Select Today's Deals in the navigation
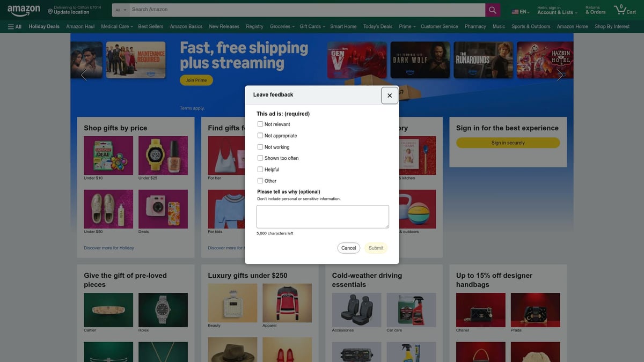The height and width of the screenshot is (362, 644). pos(378,25)
